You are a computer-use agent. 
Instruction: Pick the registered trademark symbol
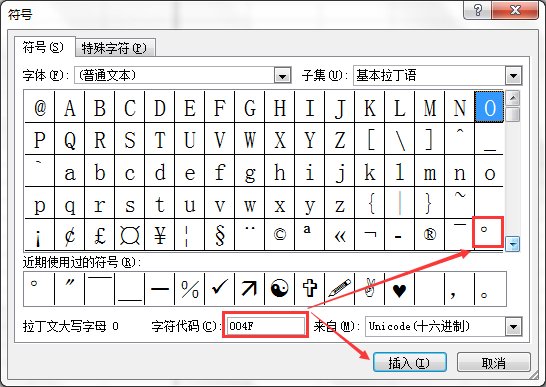point(429,235)
